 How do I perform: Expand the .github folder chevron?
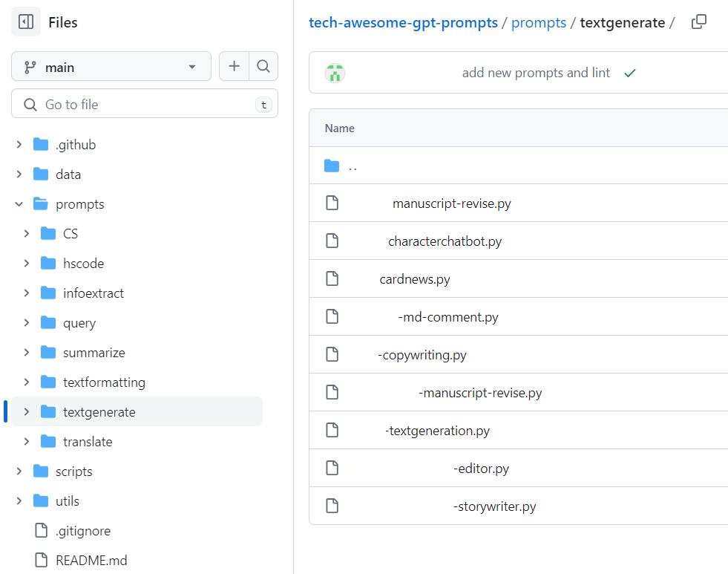pyautogui.click(x=19, y=145)
